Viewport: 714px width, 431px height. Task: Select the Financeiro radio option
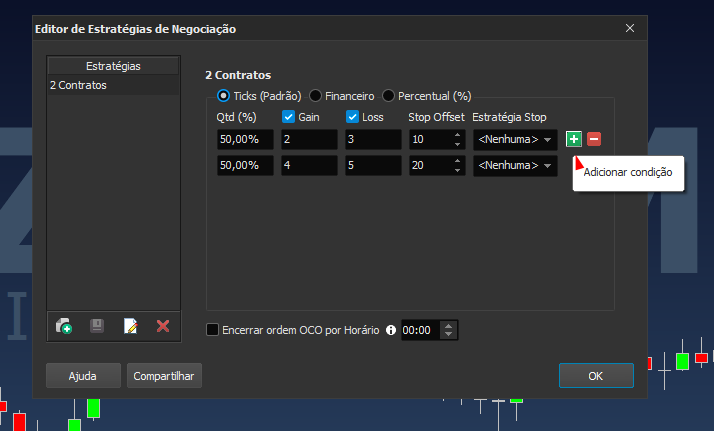click(x=315, y=96)
